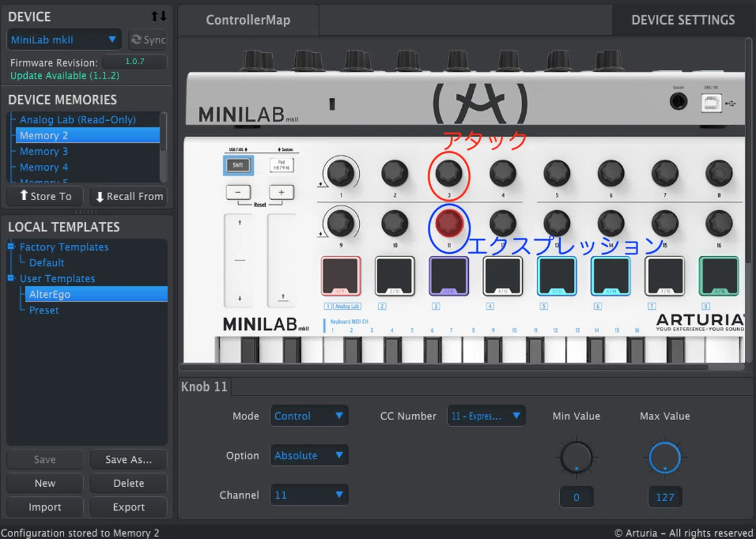Image resolution: width=756 pixels, height=539 pixels.
Task: Click the Recall From button
Action: pos(129,196)
